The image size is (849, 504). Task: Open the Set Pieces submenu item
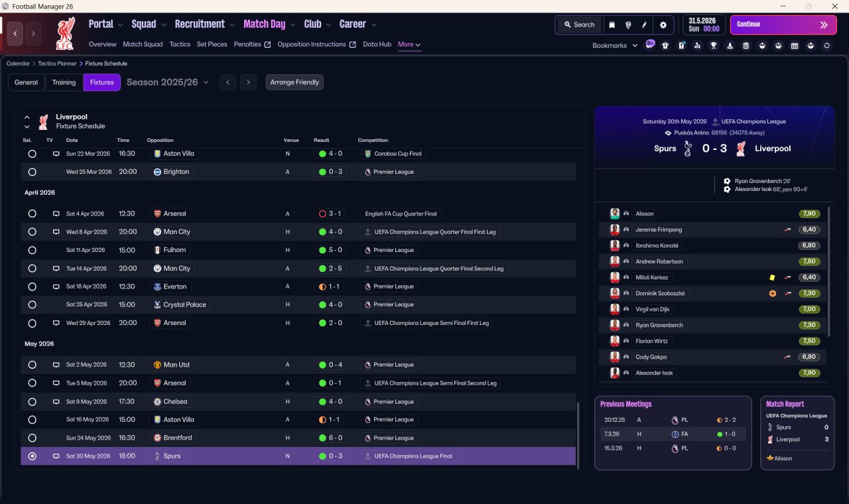(x=212, y=44)
